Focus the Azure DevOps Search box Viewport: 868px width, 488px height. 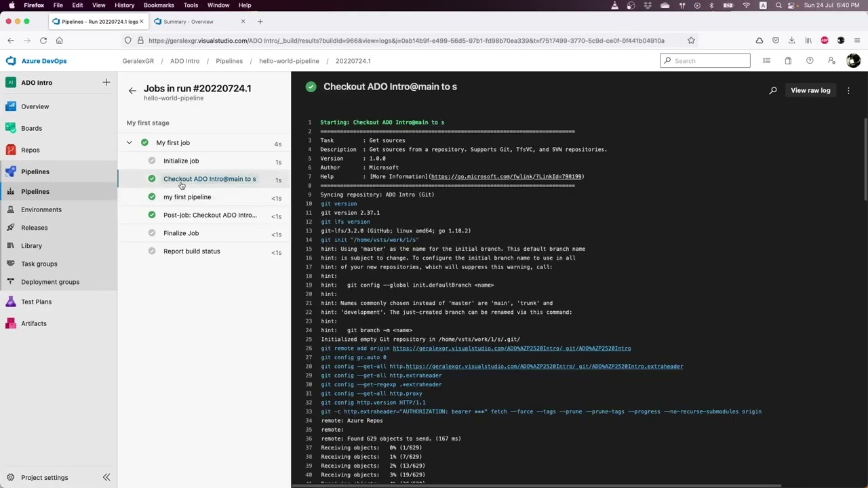(x=705, y=61)
